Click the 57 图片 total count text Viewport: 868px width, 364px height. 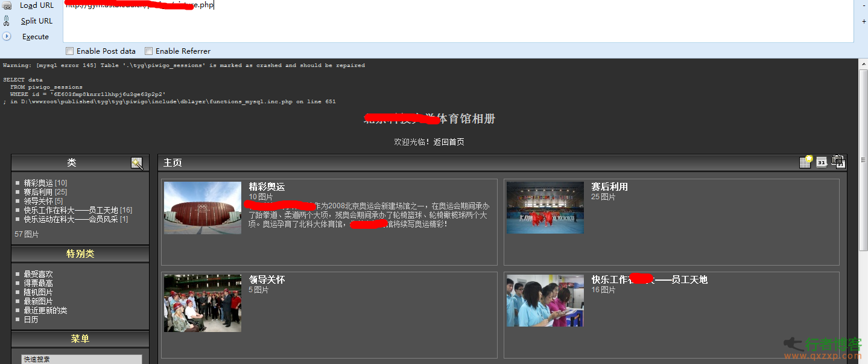coord(27,234)
